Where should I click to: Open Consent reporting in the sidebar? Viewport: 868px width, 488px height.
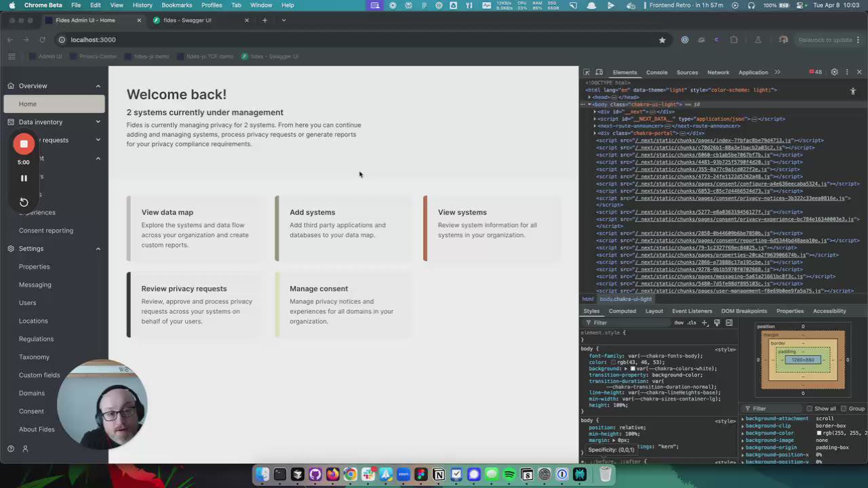46,230
